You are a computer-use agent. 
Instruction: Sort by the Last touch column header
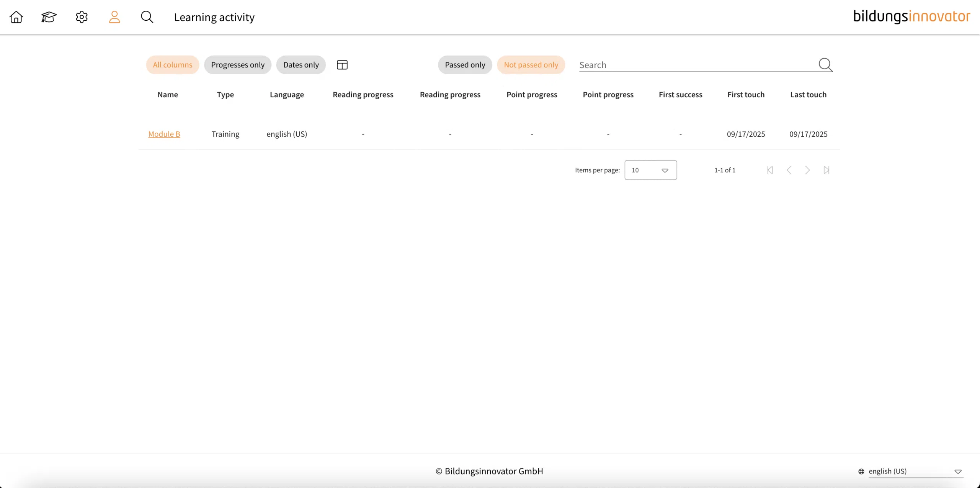click(x=808, y=95)
